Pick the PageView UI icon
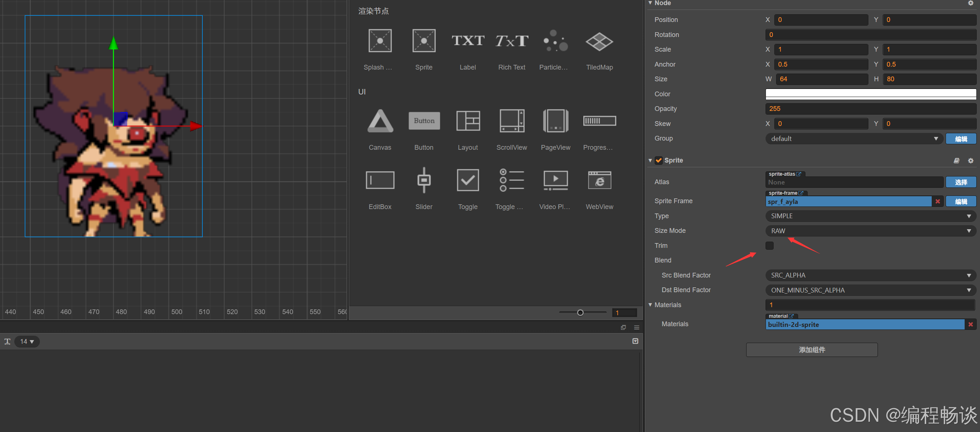Image resolution: width=980 pixels, height=432 pixels. (555, 121)
